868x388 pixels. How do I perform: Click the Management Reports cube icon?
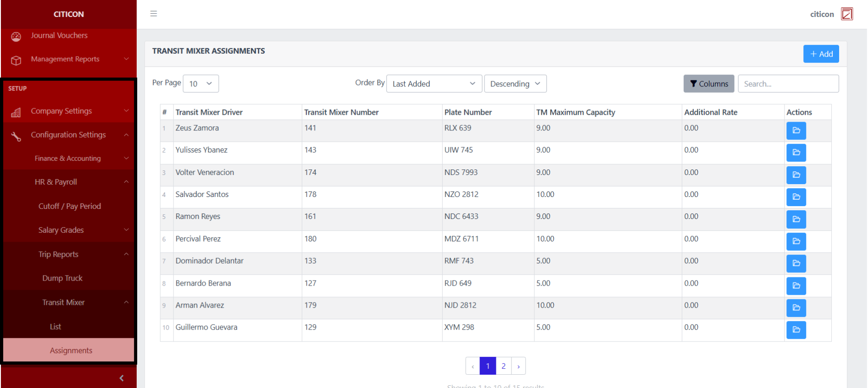tap(16, 60)
